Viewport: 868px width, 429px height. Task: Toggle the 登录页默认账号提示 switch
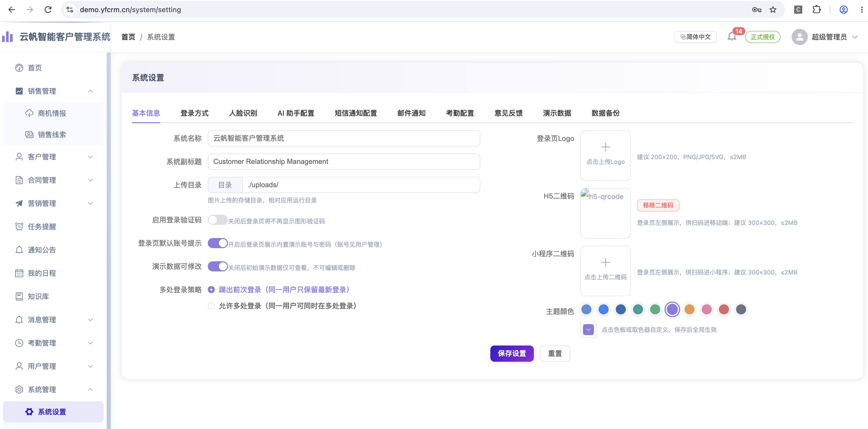(217, 243)
